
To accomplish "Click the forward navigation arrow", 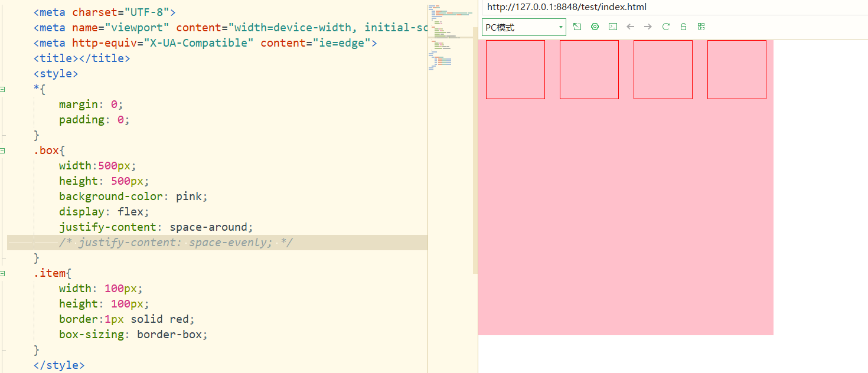I will click(648, 27).
